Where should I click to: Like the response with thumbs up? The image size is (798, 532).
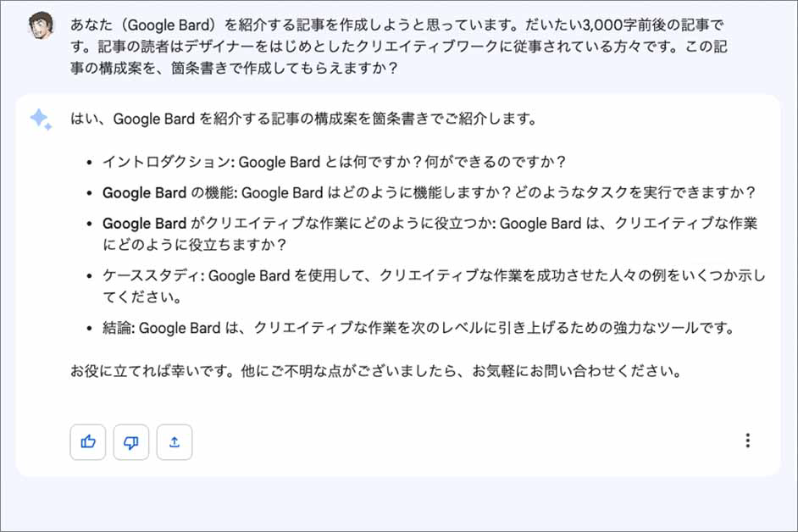[88, 441]
